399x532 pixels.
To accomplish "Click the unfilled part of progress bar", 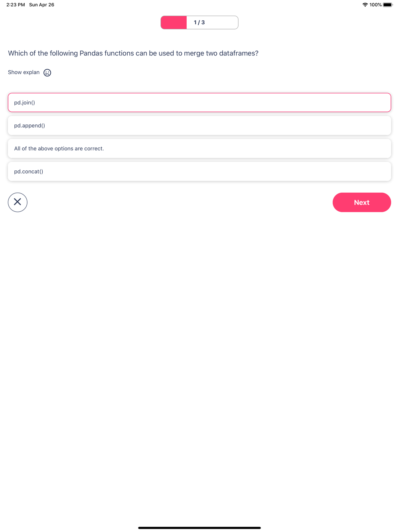I will pyautogui.click(x=223, y=22).
